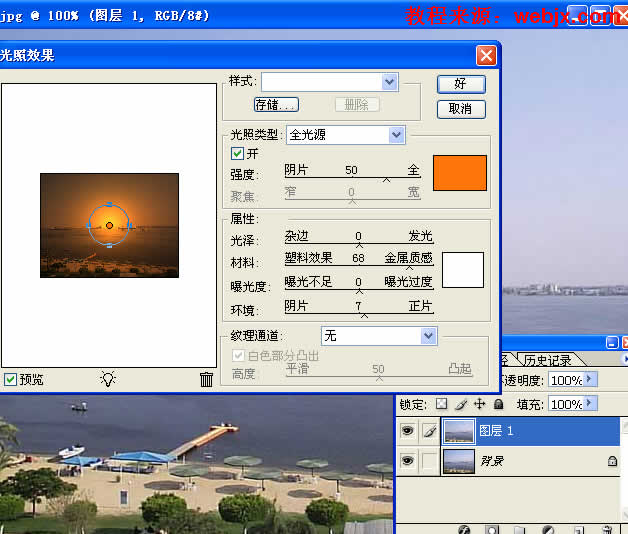Image resolution: width=628 pixels, height=534 pixels.
Task: Click the 聚焦 focus slider handle
Action: [352, 202]
